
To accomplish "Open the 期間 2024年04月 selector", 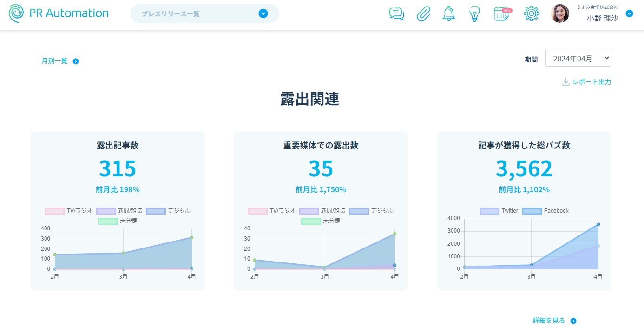I will point(578,58).
